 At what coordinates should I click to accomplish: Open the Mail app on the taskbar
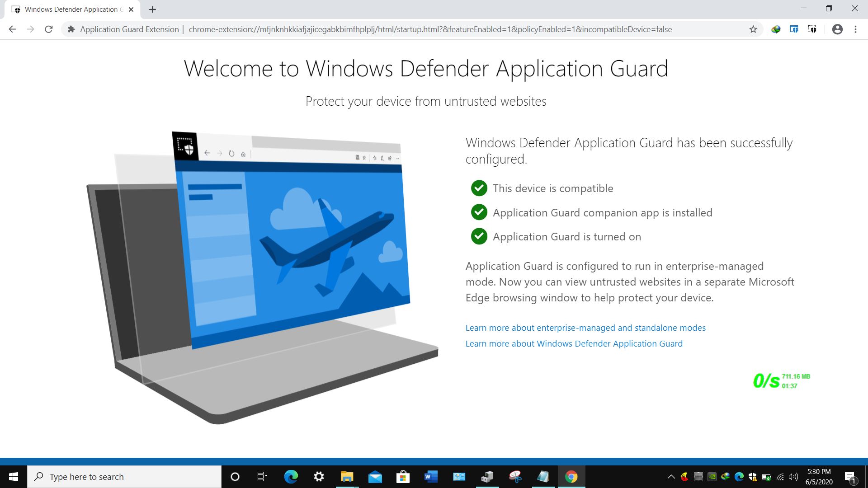click(x=375, y=477)
